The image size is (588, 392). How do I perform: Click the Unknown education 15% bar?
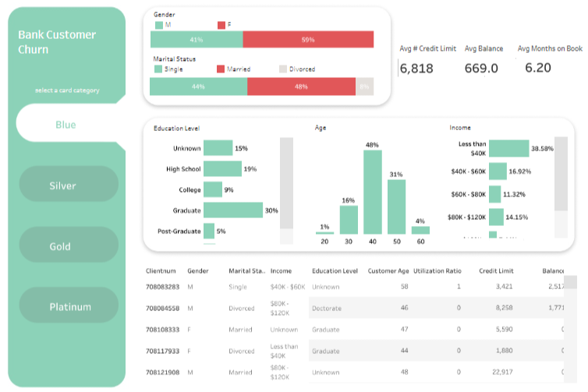click(218, 148)
